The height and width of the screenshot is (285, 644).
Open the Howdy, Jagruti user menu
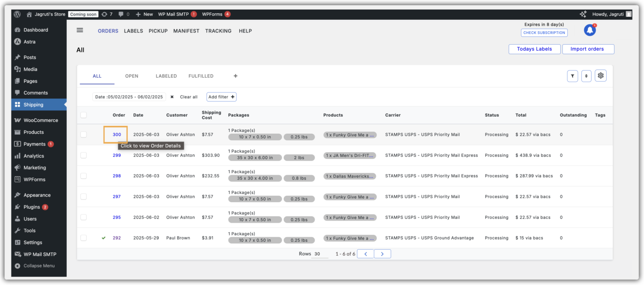(612, 14)
